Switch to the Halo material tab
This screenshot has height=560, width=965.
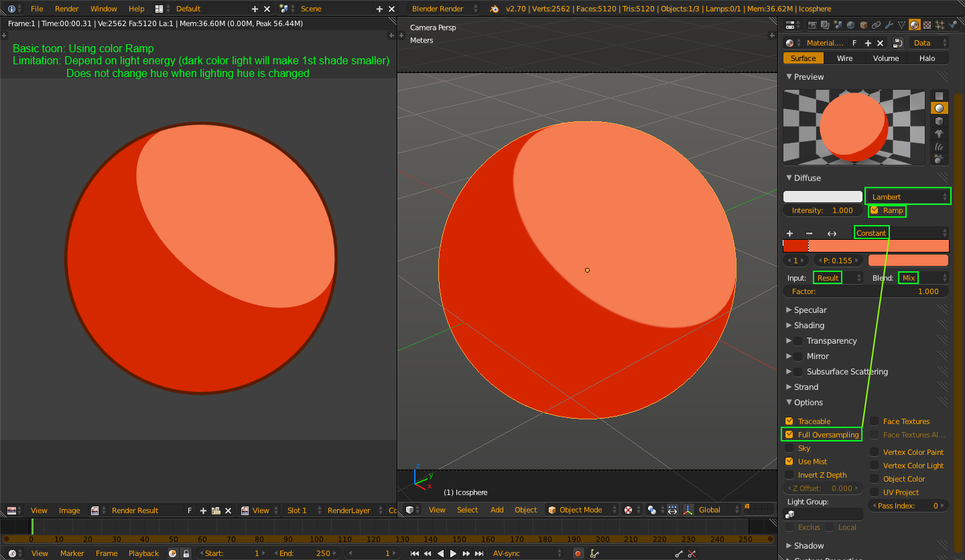coord(927,58)
